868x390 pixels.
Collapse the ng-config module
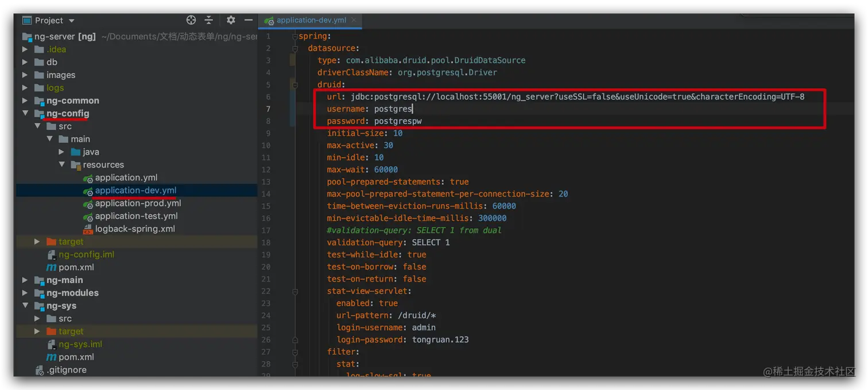25,114
